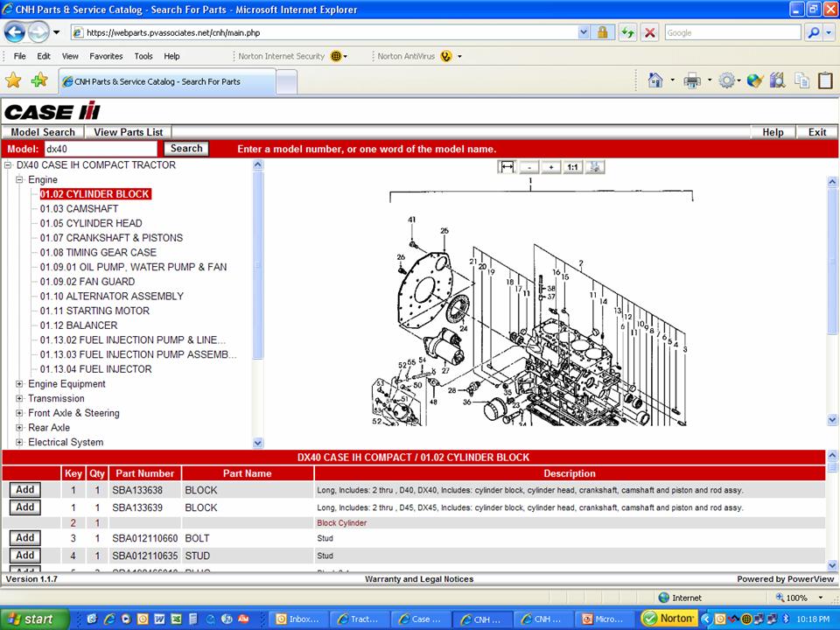Open the search provider dropdown arrow

[x=829, y=32]
